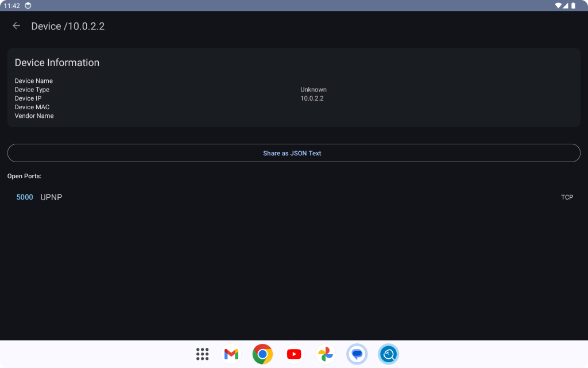Tap the back arrow to leave device details
This screenshot has height=368, width=588.
(16, 25)
